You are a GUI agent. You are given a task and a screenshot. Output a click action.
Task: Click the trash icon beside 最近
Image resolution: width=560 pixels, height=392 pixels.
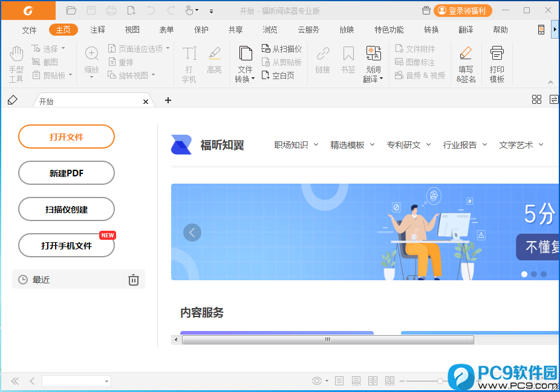134,280
